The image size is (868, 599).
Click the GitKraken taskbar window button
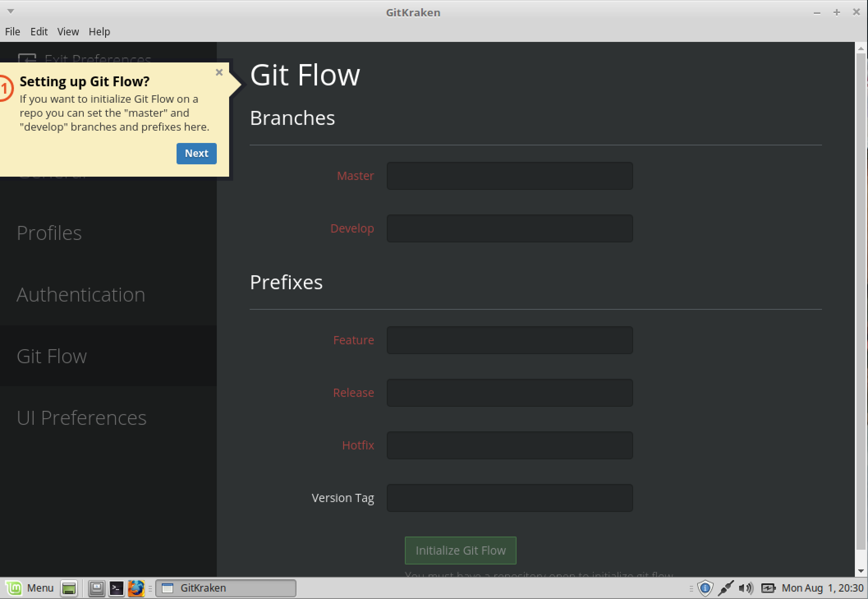coord(226,588)
